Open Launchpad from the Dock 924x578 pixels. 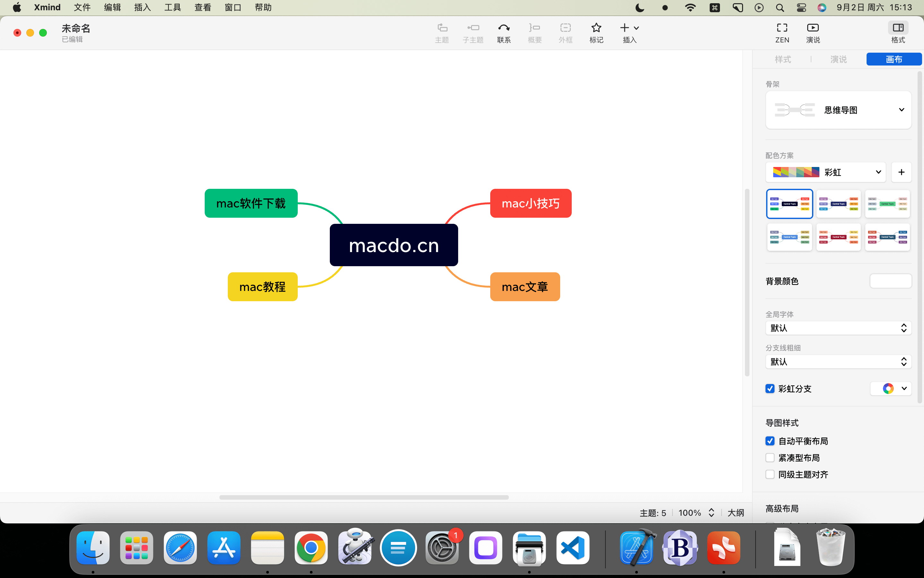pos(136,547)
